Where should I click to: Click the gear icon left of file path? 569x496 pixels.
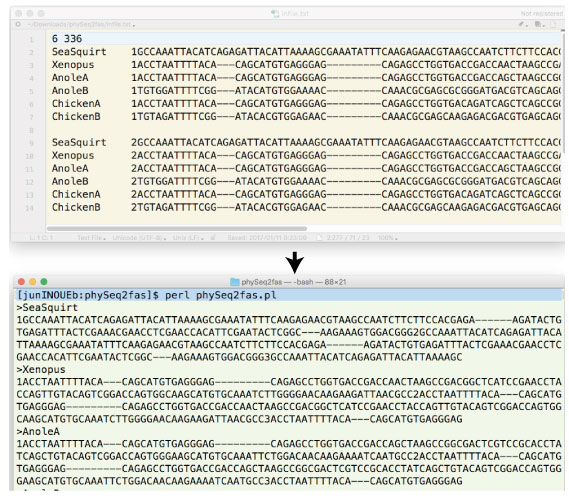click(18, 24)
